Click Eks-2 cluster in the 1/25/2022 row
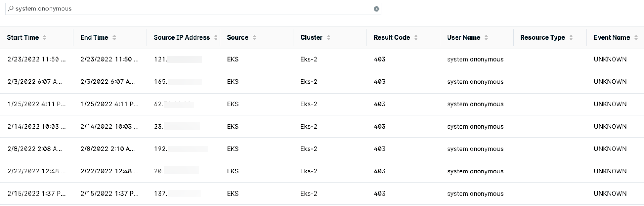The width and height of the screenshot is (644, 206). [309, 104]
